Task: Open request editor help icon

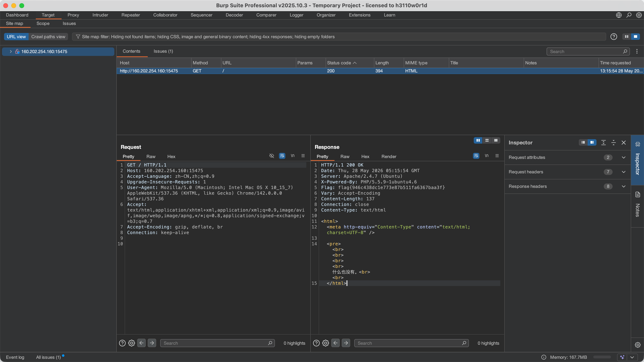Action: pos(122,343)
